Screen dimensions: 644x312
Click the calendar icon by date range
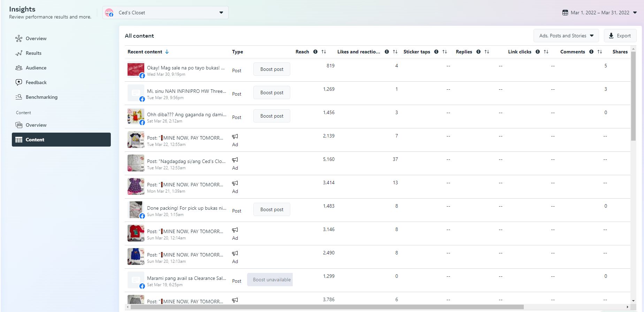tap(565, 13)
